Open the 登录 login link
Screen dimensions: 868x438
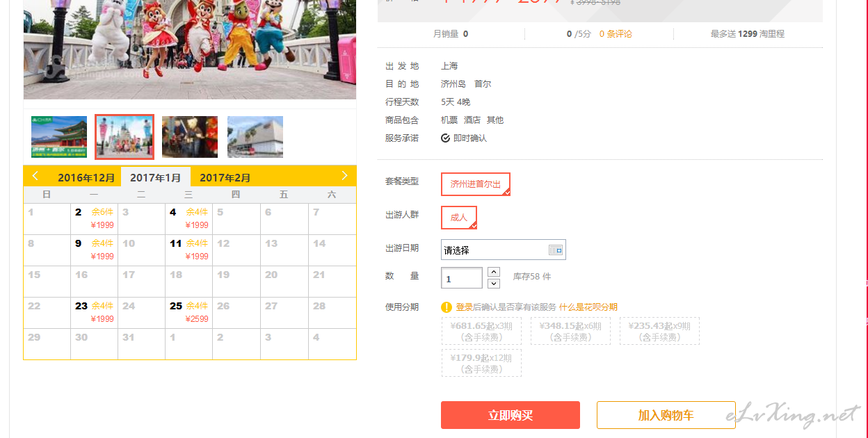[x=464, y=307]
